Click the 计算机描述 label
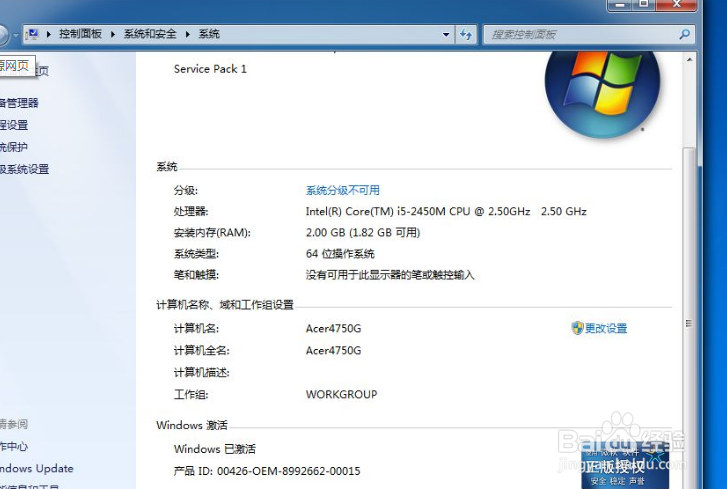The image size is (727, 489). tap(202, 373)
